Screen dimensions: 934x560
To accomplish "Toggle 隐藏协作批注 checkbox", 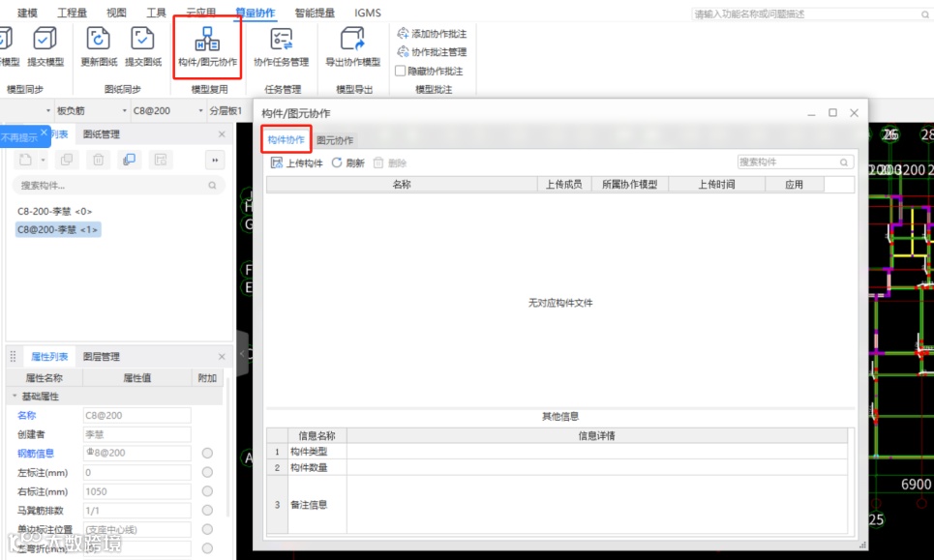I will (x=401, y=71).
